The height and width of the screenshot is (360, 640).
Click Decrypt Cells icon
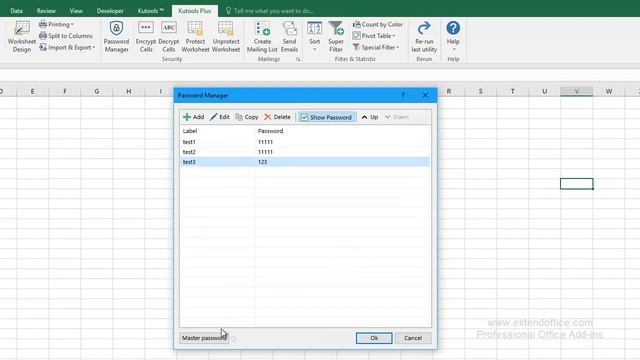click(x=169, y=37)
